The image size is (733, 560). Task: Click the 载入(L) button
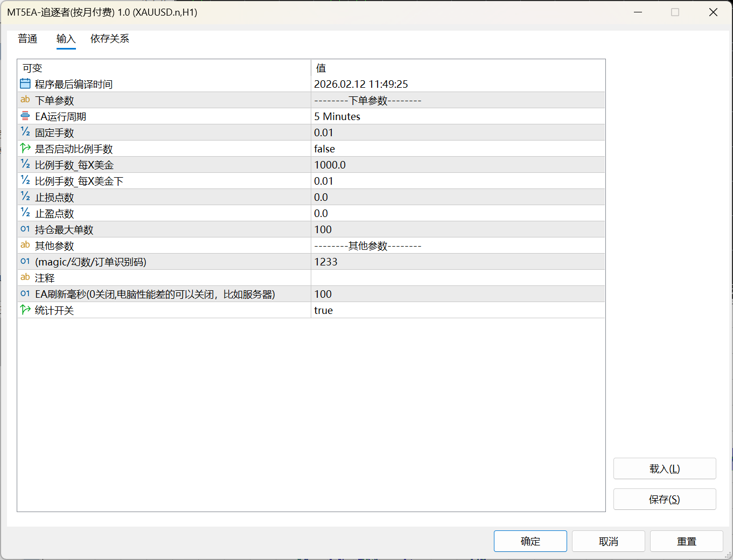665,468
